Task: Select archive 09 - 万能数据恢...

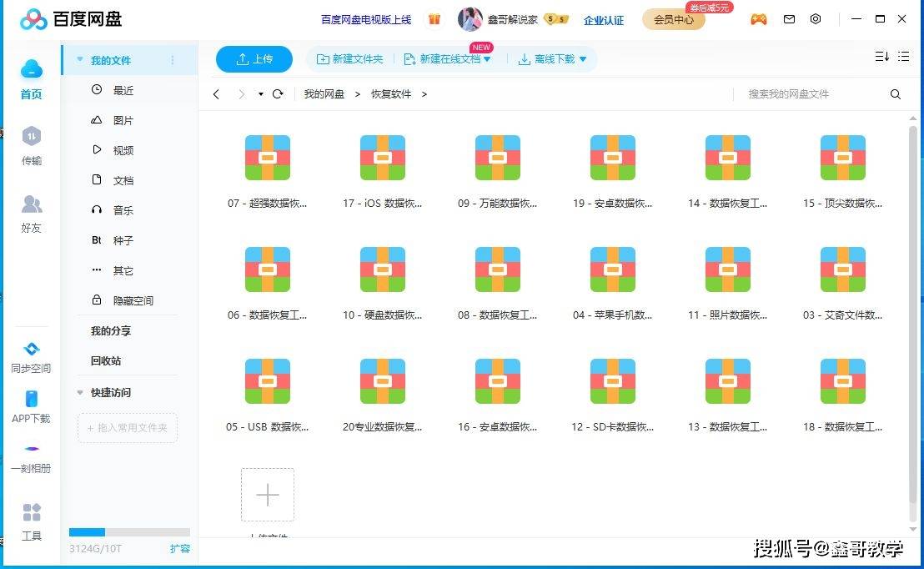Action: tap(497, 172)
